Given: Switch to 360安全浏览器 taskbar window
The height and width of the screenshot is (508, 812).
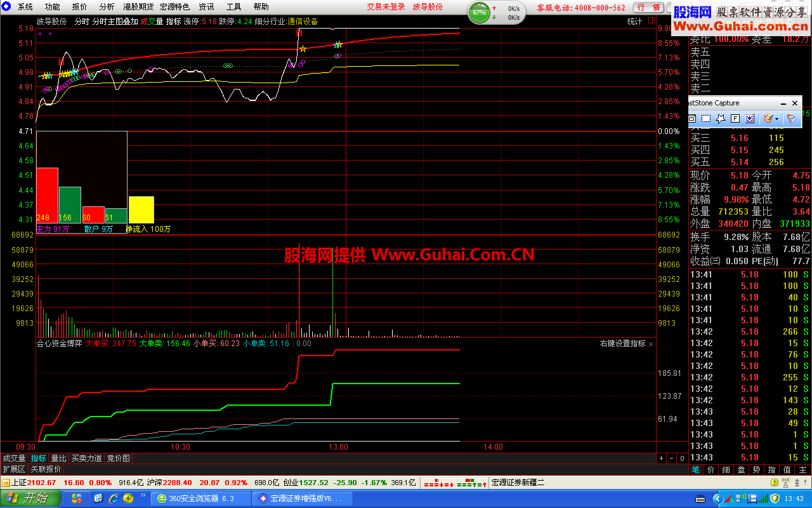Looking at the screenshot, I should [x=202, y=498].
